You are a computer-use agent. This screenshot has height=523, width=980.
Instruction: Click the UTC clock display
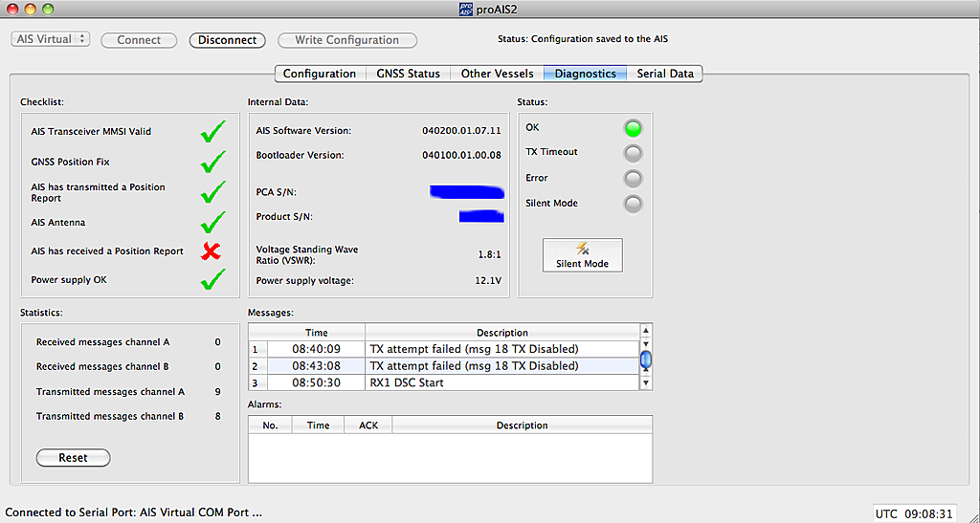[914, 514]
